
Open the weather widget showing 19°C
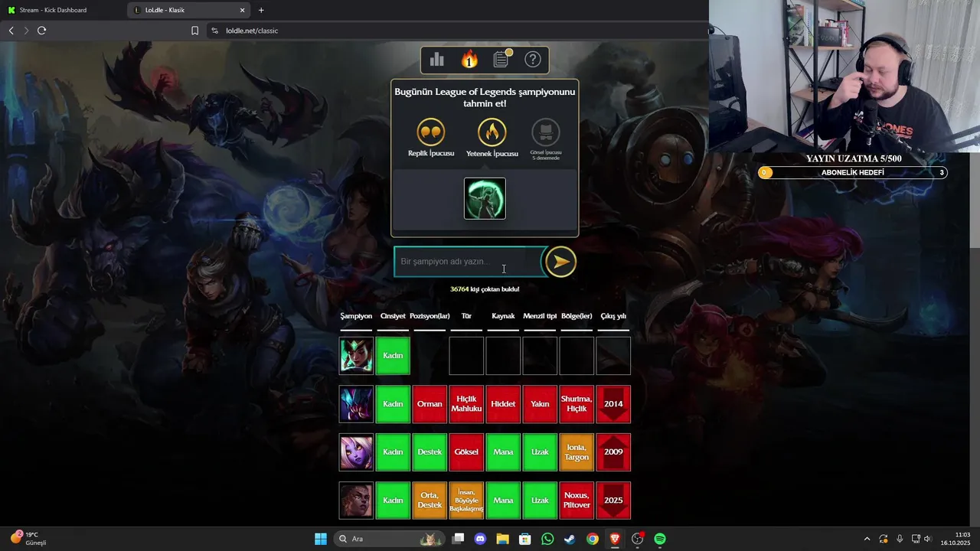click(29, 539)
